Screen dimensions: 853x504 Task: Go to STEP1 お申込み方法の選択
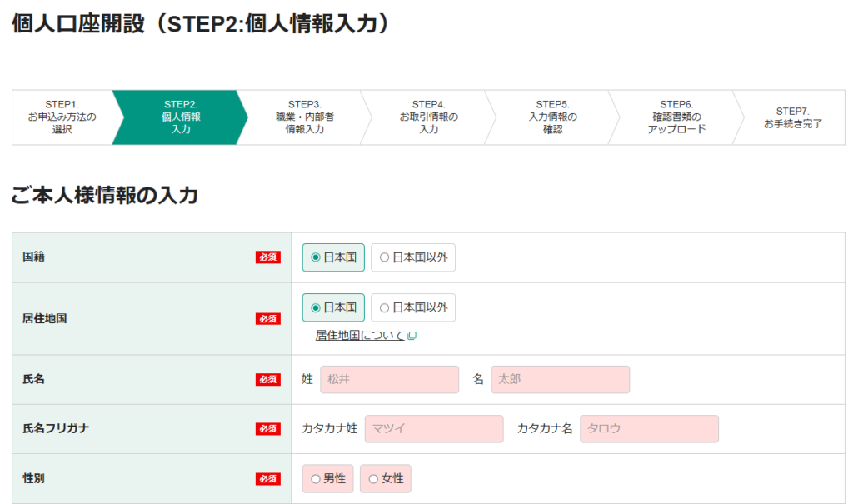tap(62, 117)
